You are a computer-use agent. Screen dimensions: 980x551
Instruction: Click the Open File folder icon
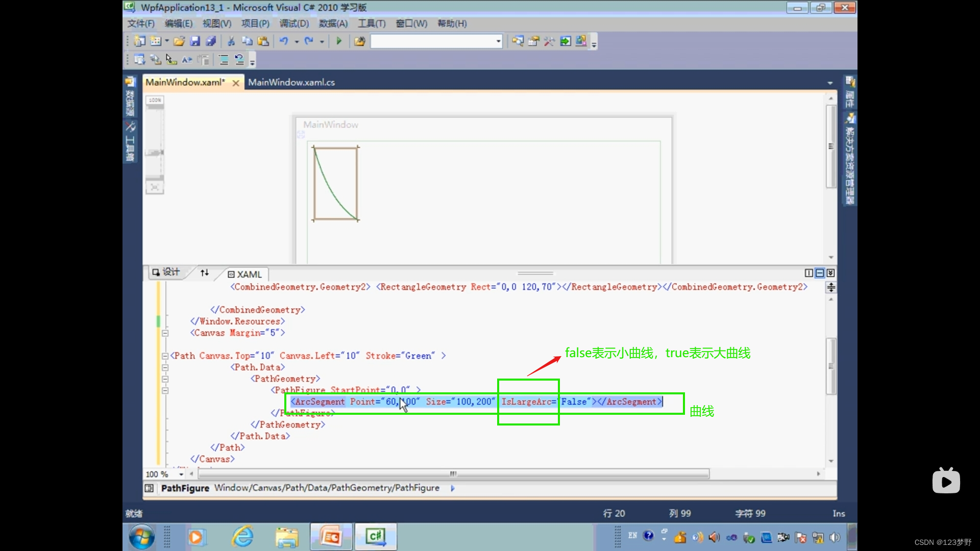(x=179, y=41)
